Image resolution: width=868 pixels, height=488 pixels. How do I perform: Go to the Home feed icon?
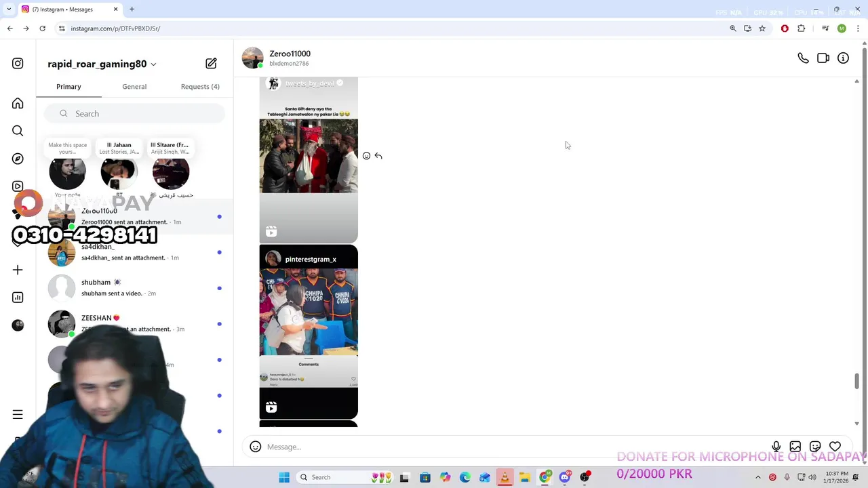pos(18,104)
